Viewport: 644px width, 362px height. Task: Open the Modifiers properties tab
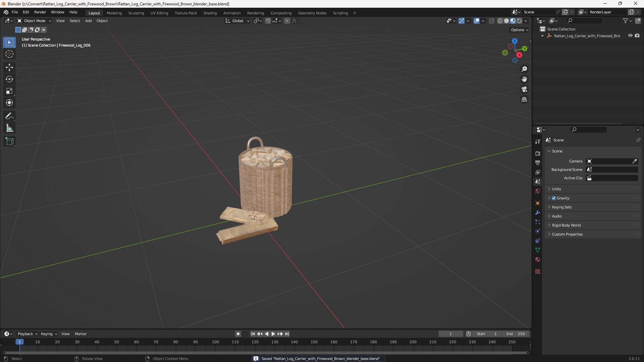pos(538,213)
